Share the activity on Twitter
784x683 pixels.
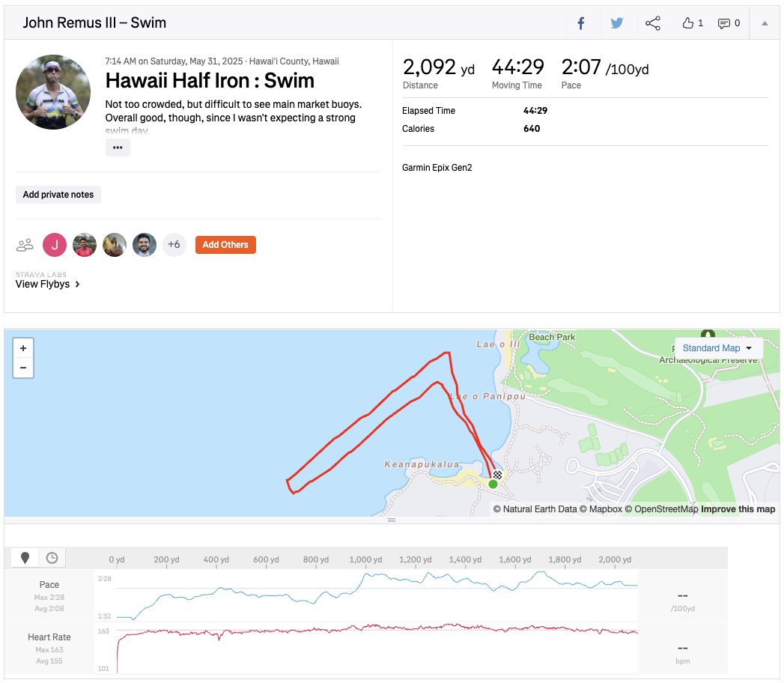click(x=617, y=23)
